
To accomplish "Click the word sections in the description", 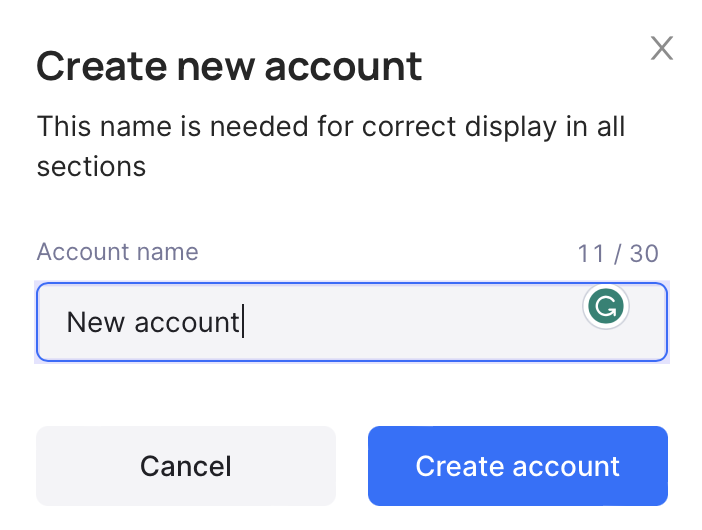I will click(x=91, y=167).
